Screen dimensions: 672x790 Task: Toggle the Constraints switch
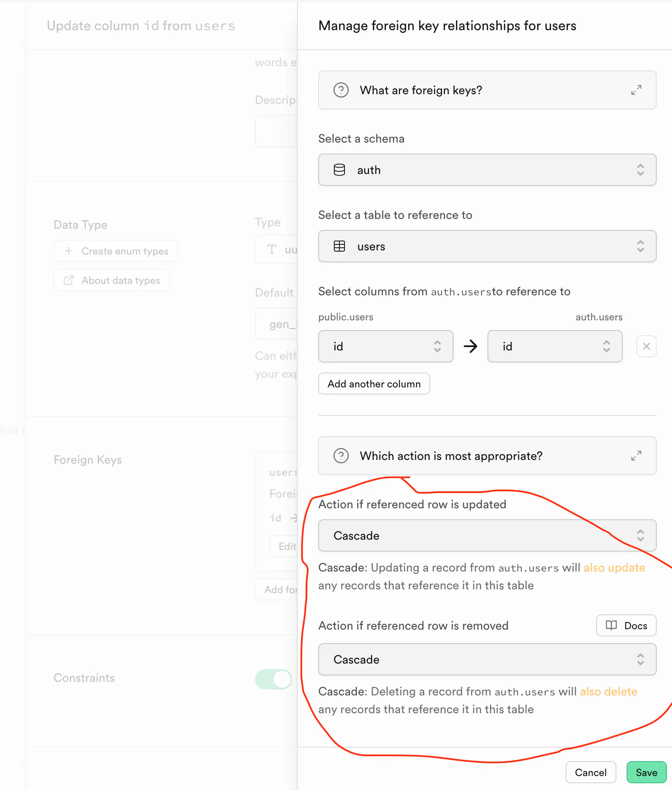(x=274, y=679)
